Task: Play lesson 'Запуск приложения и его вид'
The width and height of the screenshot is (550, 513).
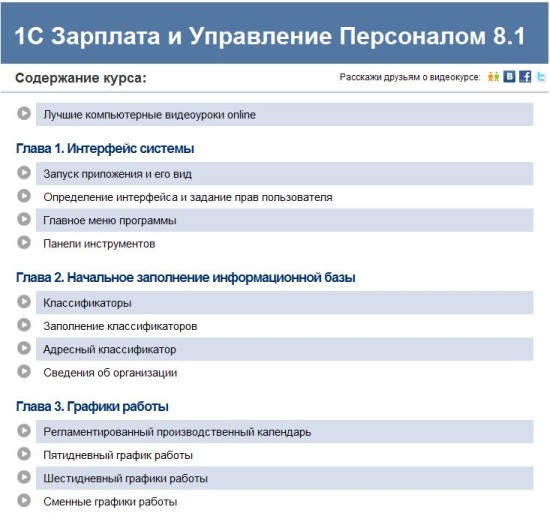Action: tap(24, 173)
